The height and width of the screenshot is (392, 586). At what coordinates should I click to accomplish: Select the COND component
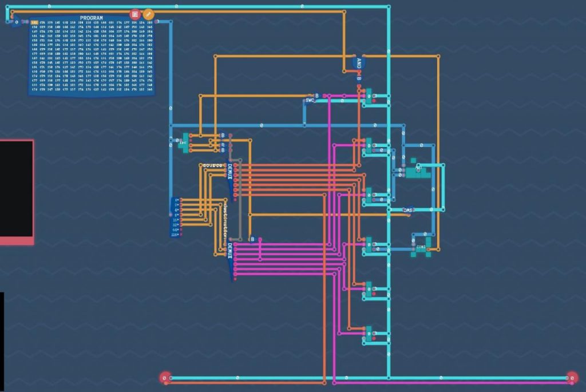tap(422, 246)
